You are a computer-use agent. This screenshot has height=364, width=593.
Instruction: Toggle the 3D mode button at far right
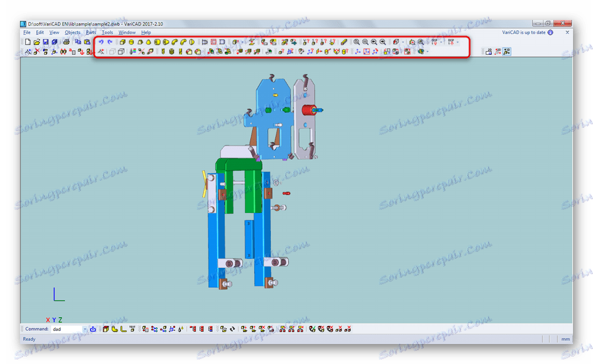pos(507,51)
